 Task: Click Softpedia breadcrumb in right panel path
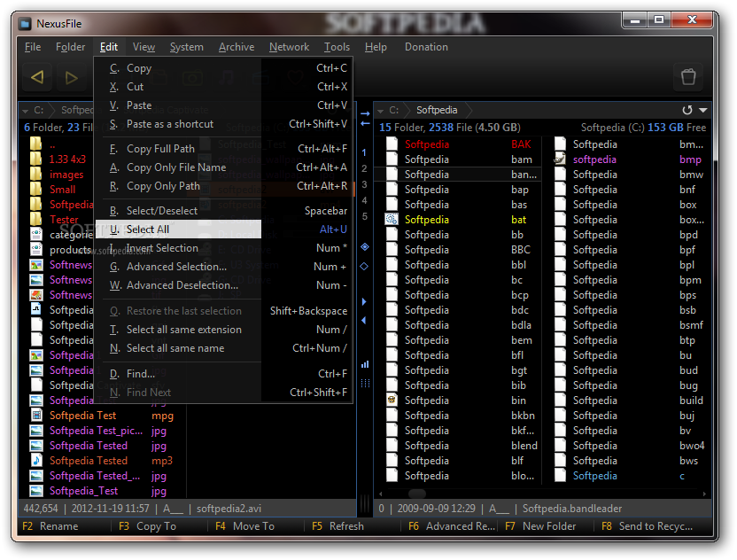(437, 110)
